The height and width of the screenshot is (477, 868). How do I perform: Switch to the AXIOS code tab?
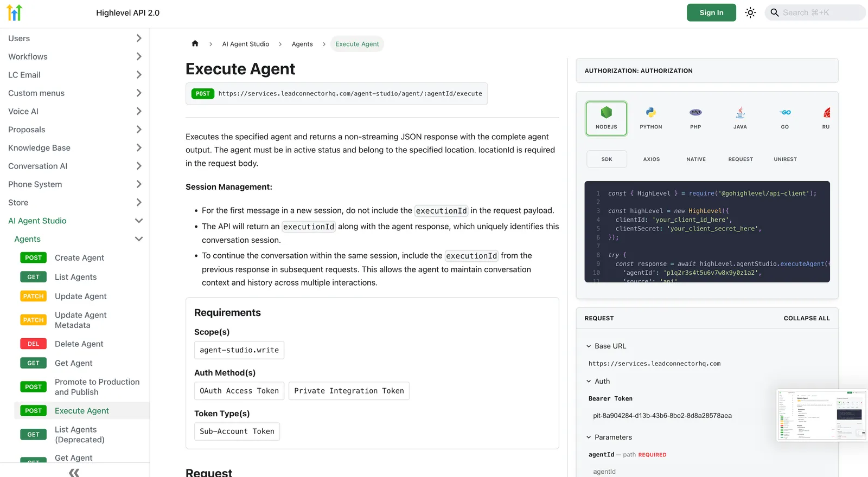pyautogui.click(x=652, y=159)
